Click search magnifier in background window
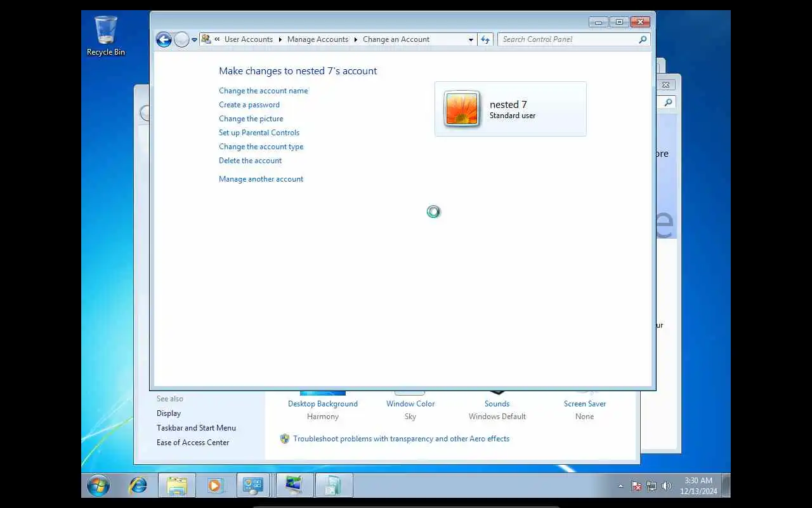The image size is (812, 508). 668,102
